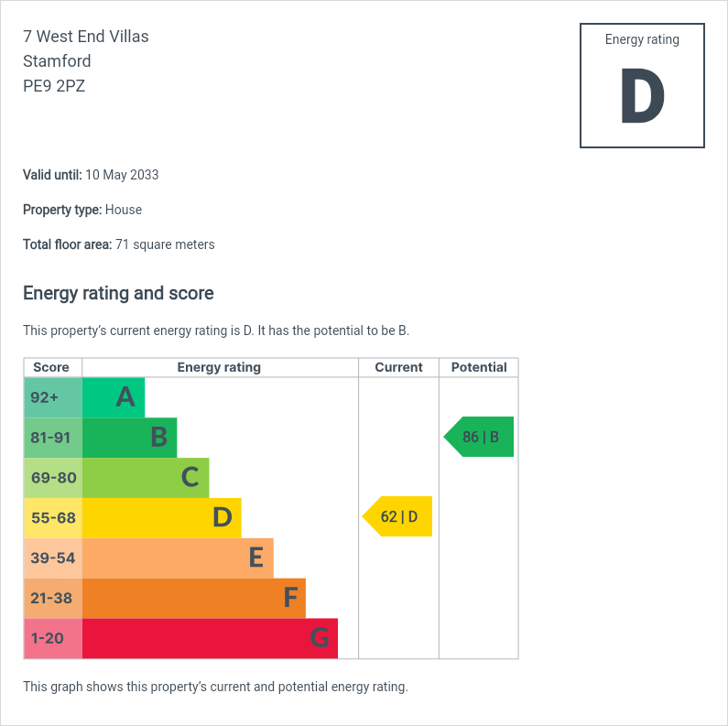Click the light green C rating bar
Screen dimensions: 728x726
point(146,478)
